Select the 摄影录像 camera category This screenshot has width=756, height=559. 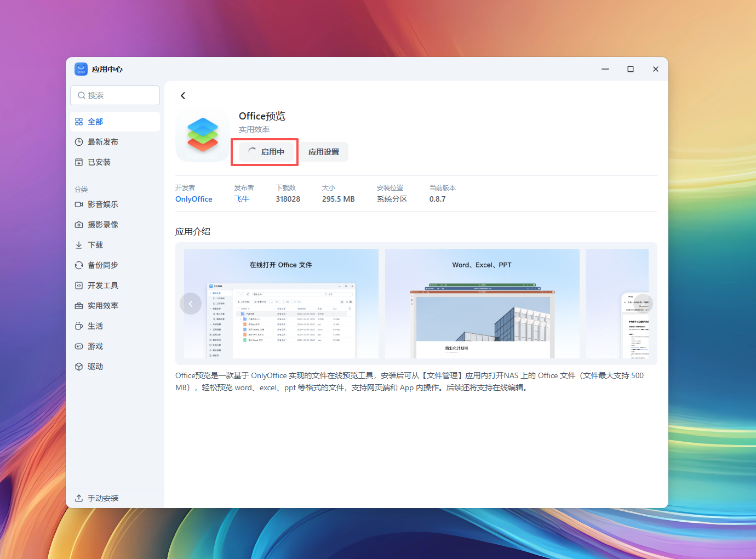point(102,225)
